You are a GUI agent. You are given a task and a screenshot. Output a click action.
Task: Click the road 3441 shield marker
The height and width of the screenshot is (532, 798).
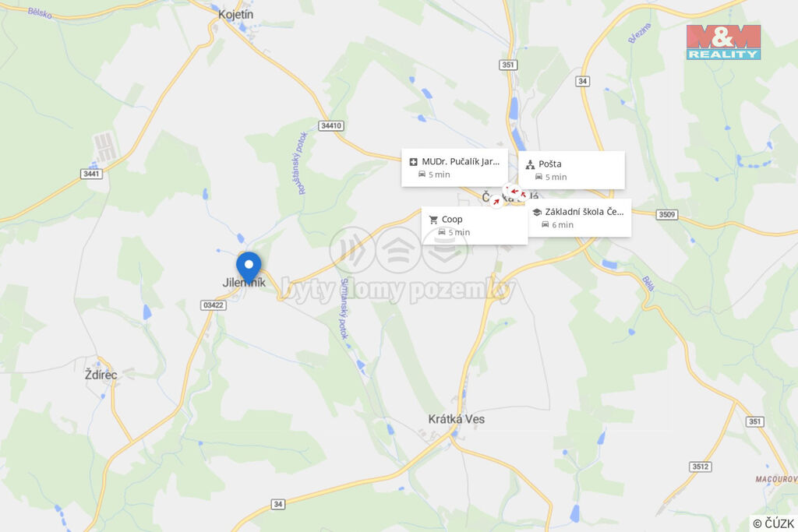[x=92, y=174]
